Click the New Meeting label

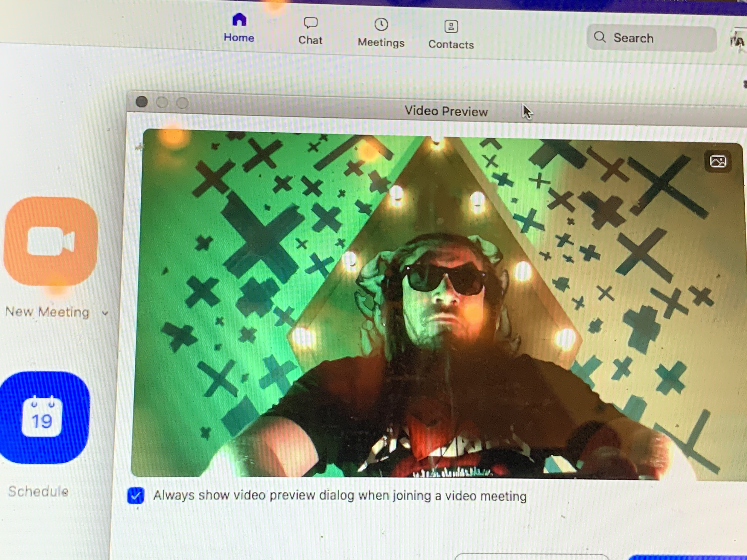coord(47,312)
